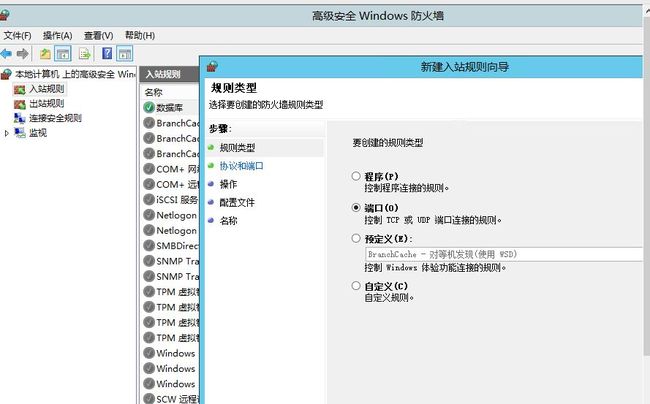
Task: Go to the 规则类型 wizard step
Action: [238, 148]
